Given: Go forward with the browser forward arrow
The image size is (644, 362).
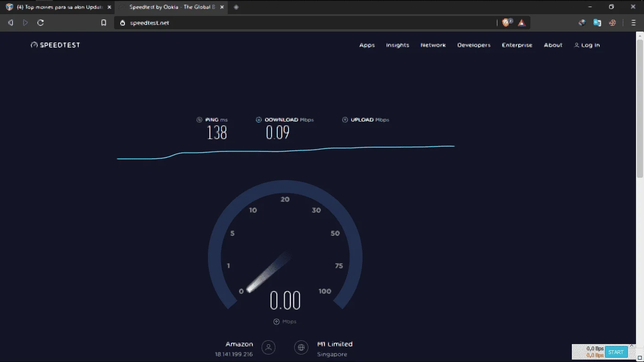Looking at the screenshot, I should click(25, 23).
